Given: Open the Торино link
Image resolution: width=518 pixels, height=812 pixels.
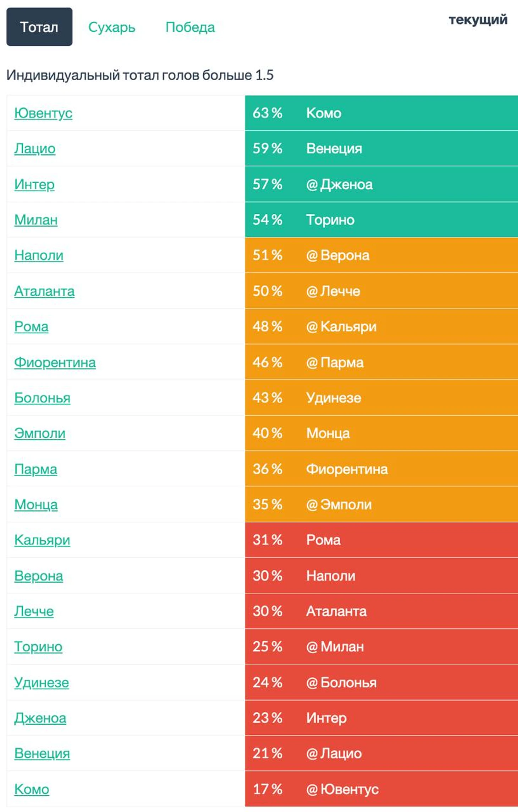Looking at the screenshot, I should [38, 647].
